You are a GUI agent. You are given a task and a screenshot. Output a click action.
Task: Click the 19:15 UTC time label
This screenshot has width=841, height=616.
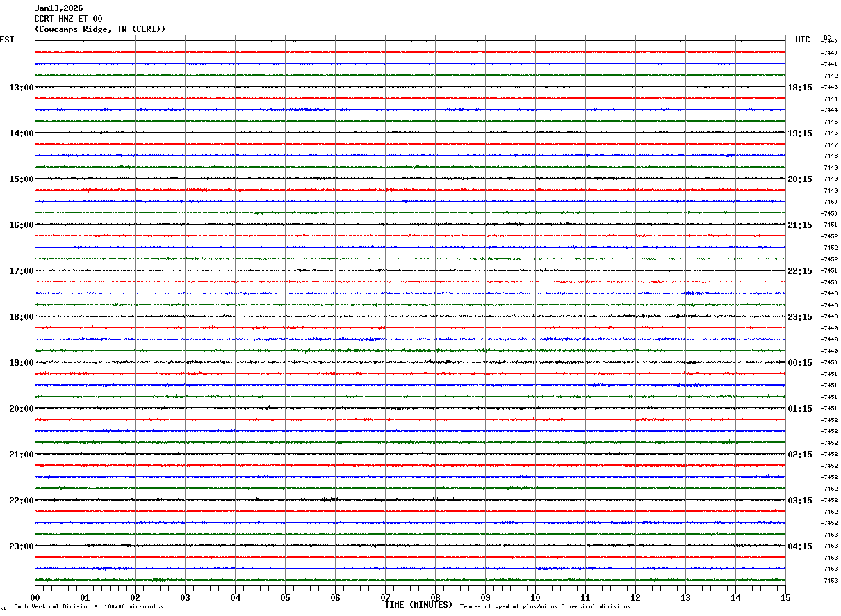(x=800, y=133)
